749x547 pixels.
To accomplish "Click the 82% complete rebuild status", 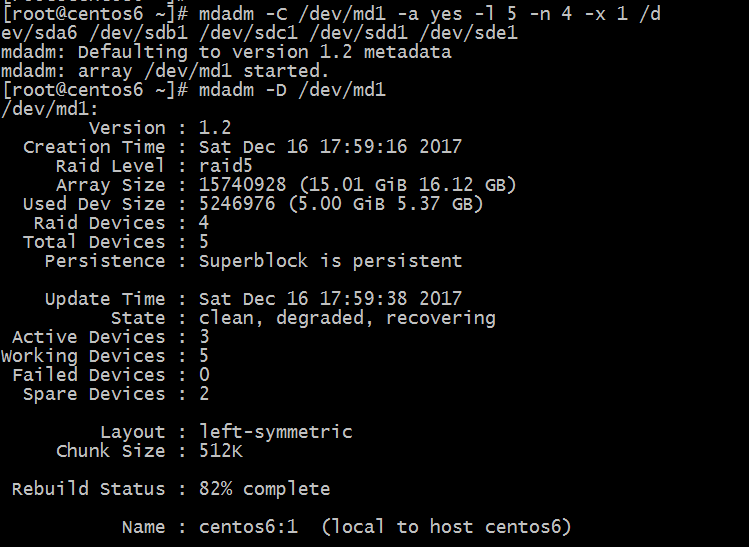I will click(x=264, y=489).
